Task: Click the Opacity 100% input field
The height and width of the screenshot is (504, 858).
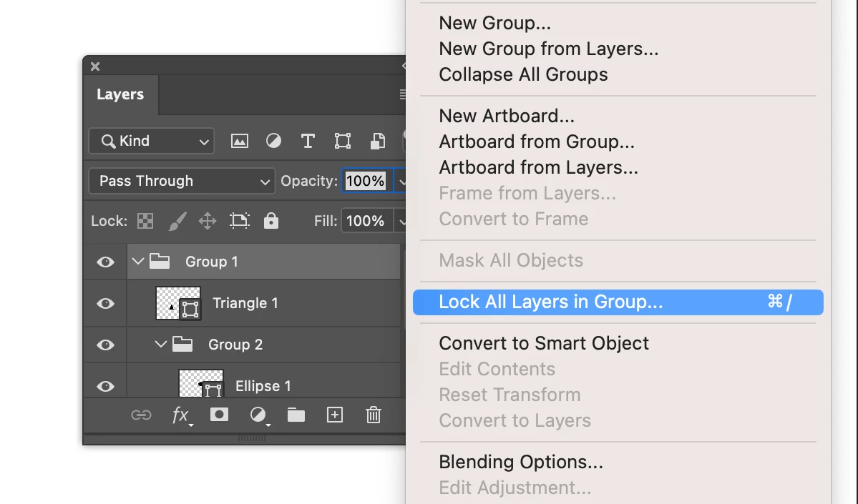Action: [367, 181]
